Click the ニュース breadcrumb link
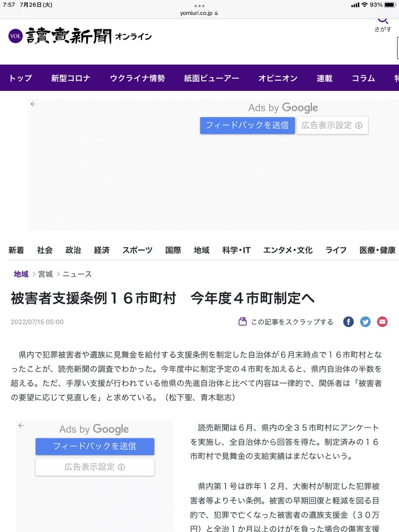 tap(77, 274)
